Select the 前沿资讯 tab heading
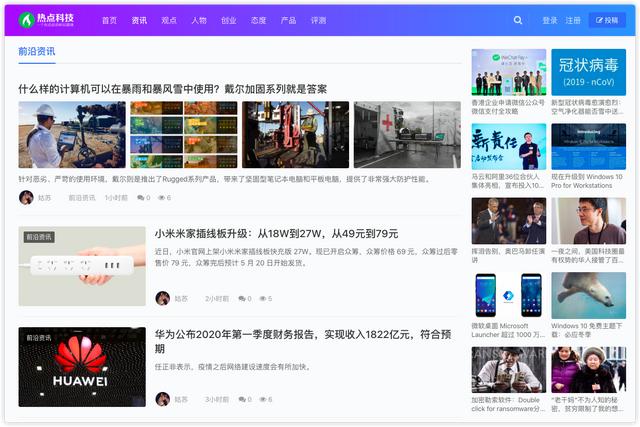 pos(37,51)
